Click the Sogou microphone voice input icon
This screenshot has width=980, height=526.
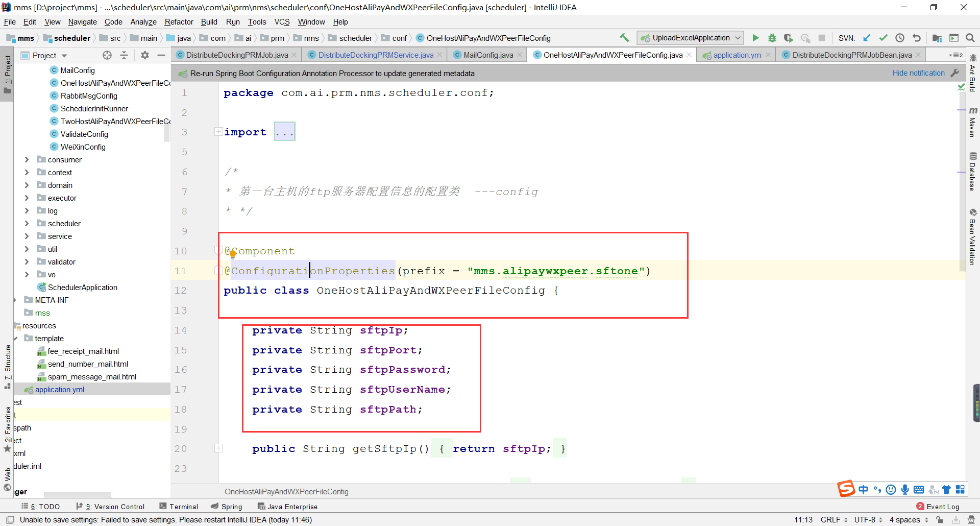coord(905,490)
